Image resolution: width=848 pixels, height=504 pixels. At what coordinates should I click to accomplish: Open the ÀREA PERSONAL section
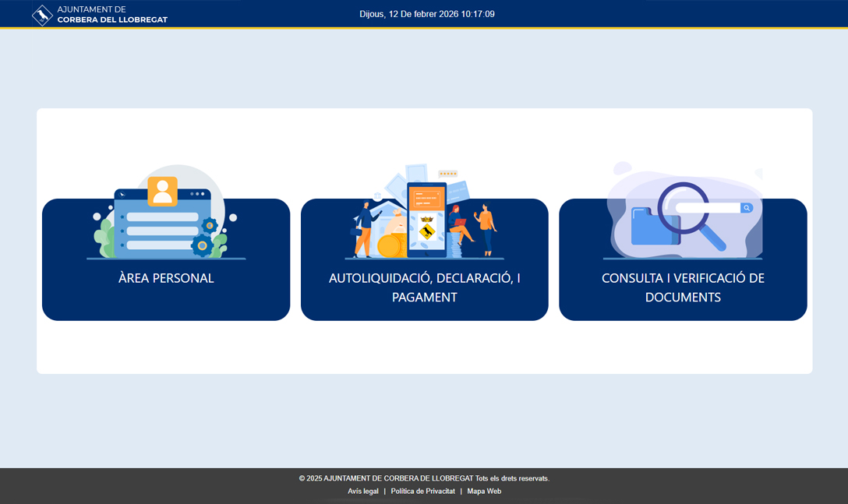(x=166, y=278)
